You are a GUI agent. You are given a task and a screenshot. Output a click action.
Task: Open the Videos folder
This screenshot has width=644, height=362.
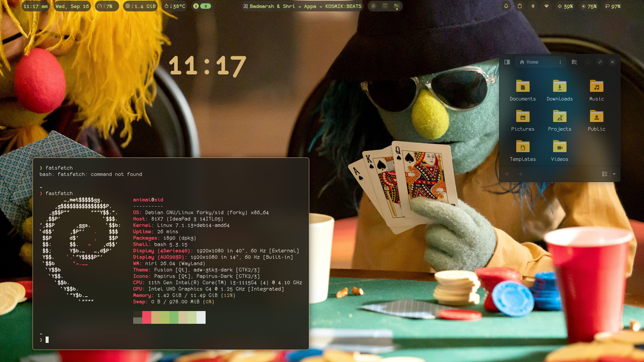click(559, 150)
